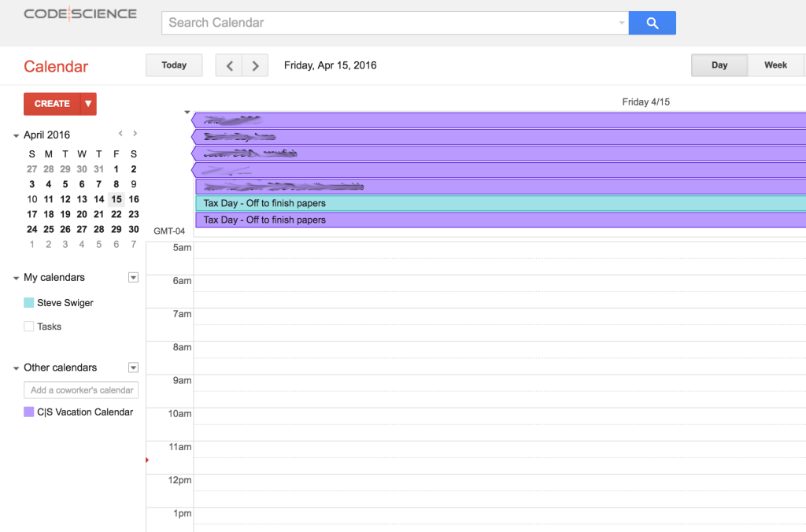Image resolution: width=806 pixels, height=532 pixels.
Task: Click April 2016 month title
Action: point(46,135)
